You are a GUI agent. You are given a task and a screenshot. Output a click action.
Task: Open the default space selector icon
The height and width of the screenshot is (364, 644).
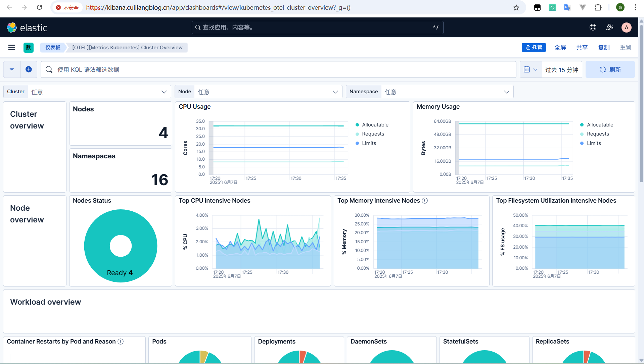(x=29, y=47)
